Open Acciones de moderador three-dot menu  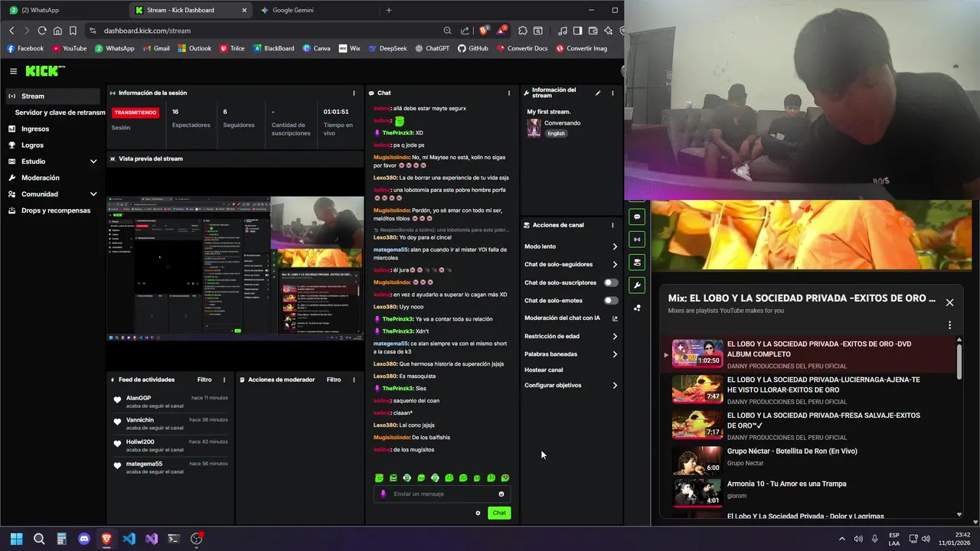click(354, 380)
